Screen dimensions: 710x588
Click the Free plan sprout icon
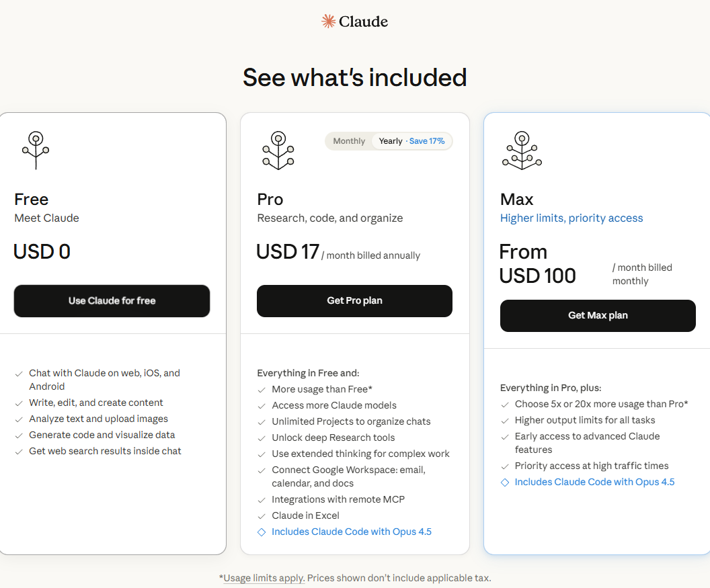pyautogui.click(x=36, y=150)
